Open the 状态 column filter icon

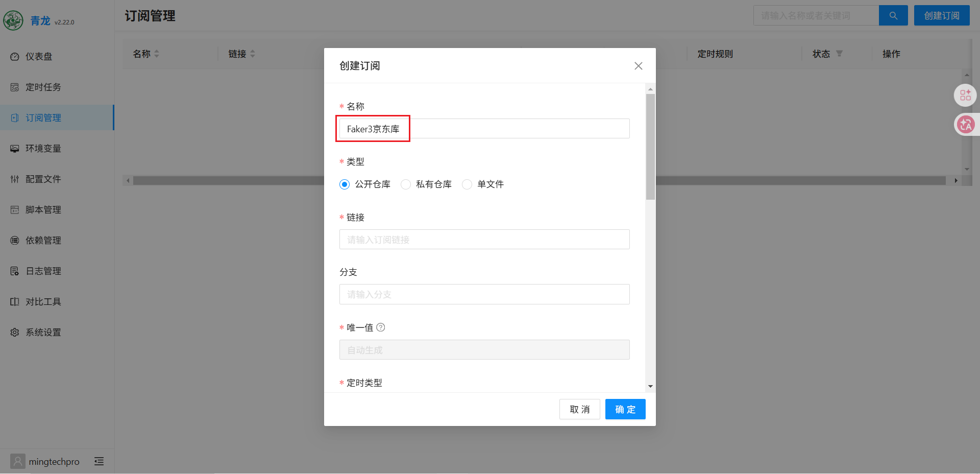coord(840,54)
